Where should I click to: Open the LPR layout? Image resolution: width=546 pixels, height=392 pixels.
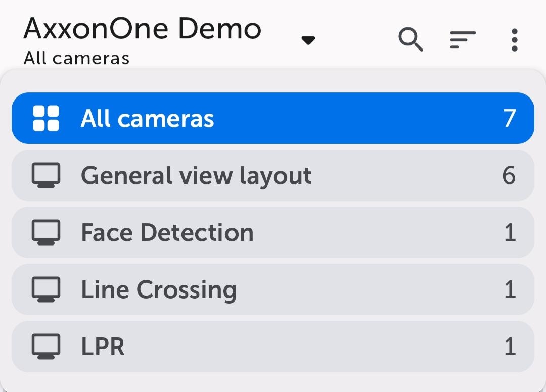pos(103,347)
